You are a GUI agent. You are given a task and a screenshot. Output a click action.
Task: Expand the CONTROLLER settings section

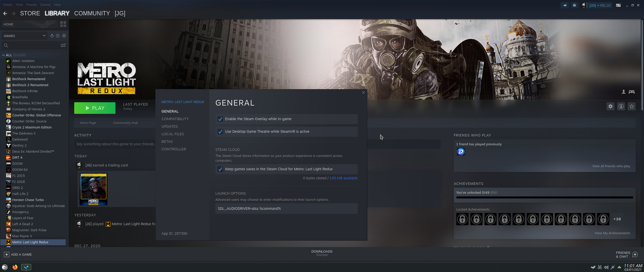click(173, 149)
